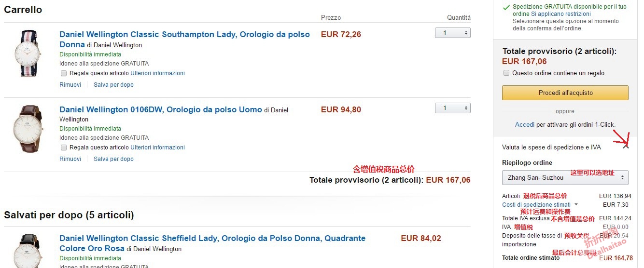Collapse the shipping and IVA estimate panel

626,147
